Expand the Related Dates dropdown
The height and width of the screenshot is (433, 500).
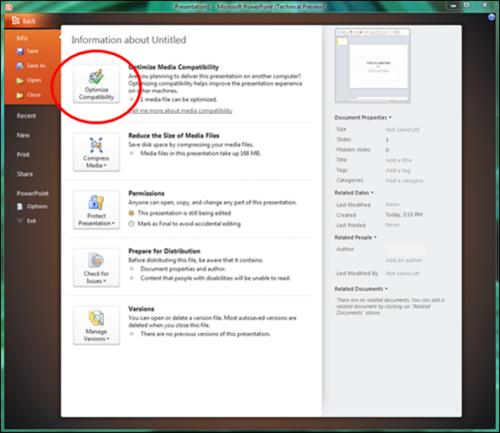[354, 193]
